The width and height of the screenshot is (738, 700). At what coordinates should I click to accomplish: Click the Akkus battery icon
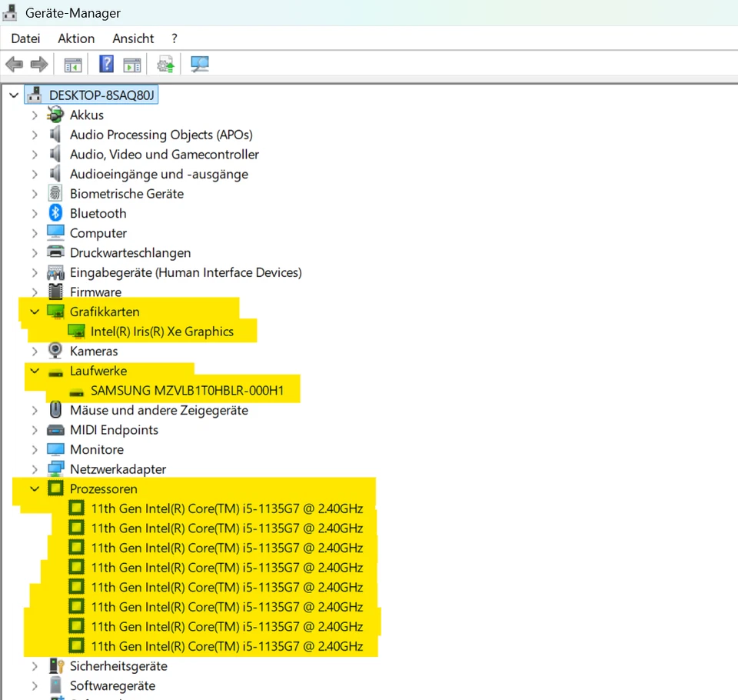click(x=55, y=115)
